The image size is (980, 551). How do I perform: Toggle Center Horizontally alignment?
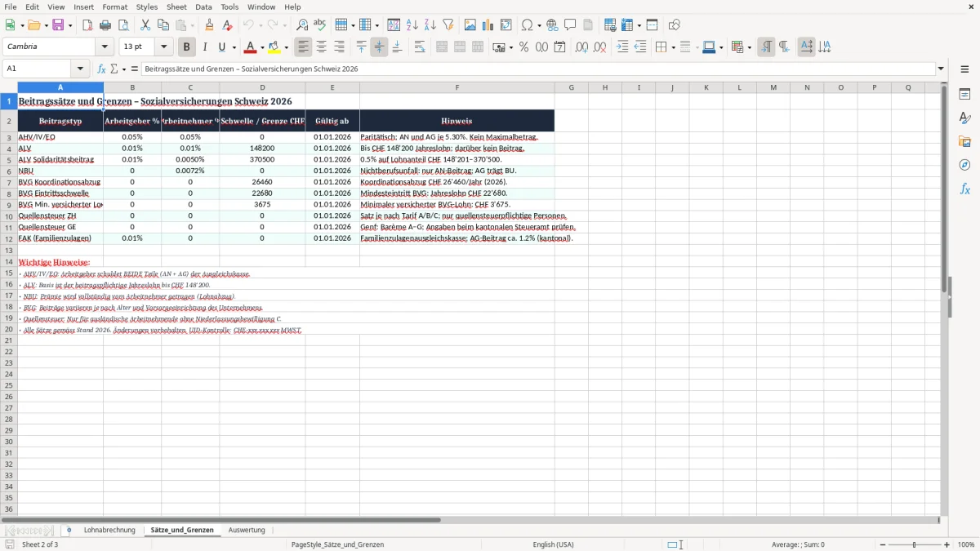(x=321, y=47)
